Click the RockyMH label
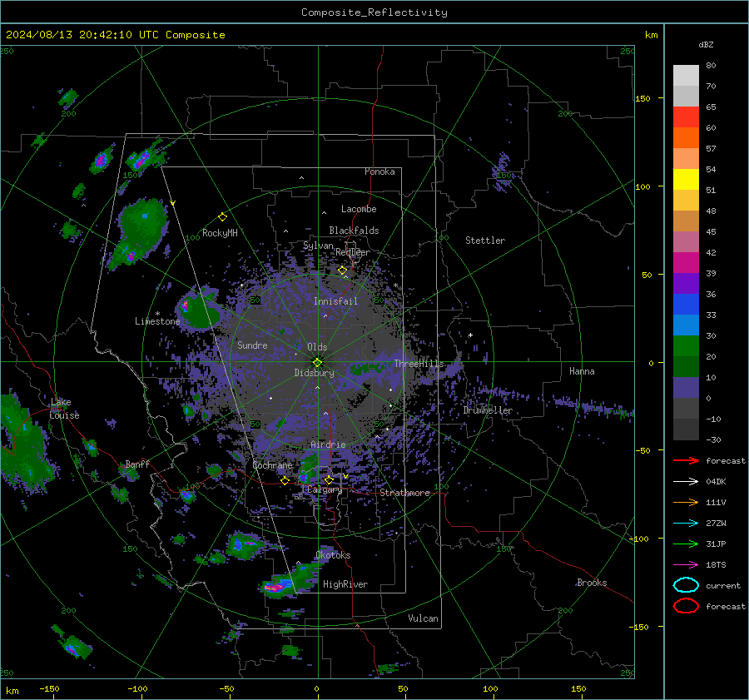 220,233
